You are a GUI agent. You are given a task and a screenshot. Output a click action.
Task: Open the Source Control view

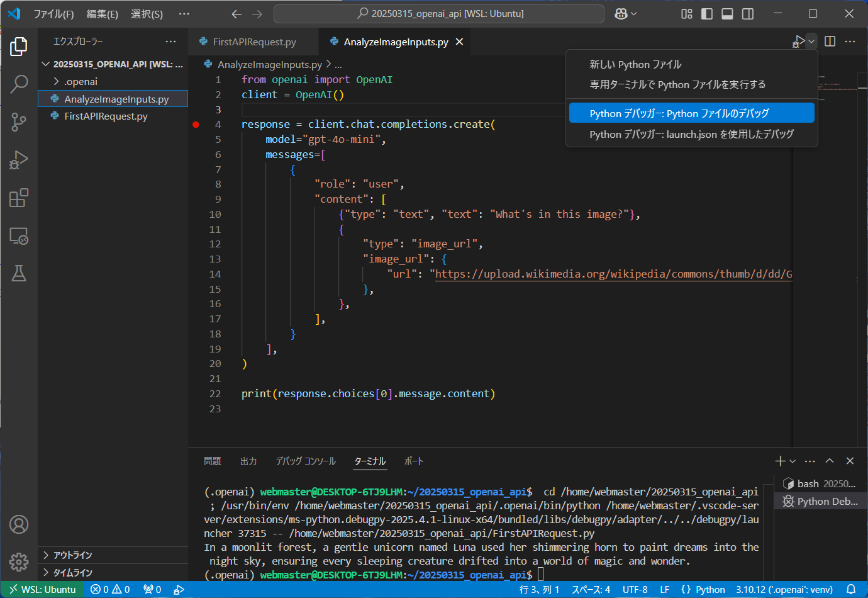tap(19, 121)
